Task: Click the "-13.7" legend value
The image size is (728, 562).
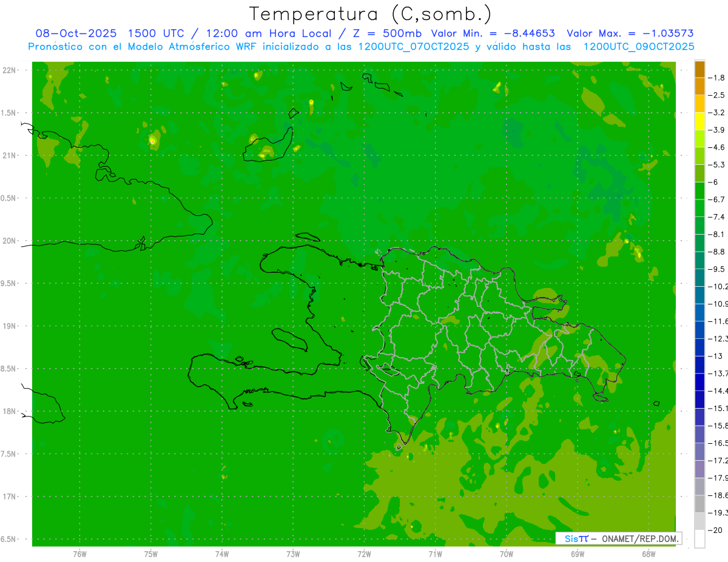Action: [718, 373]
